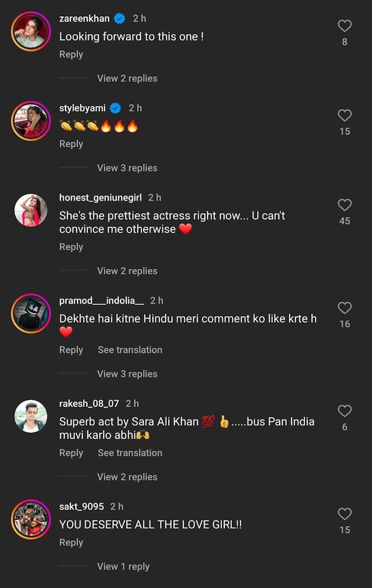Image resolution: width=372 pixels, height=588 pixels.
Task: Reply to sakt_9095's comment
Action: point(71,542)
